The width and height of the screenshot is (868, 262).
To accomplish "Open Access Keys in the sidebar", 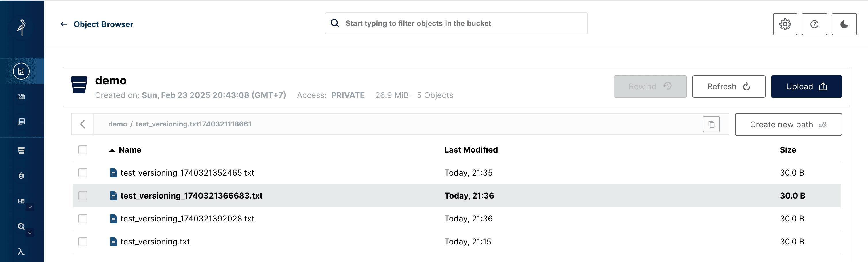I will pyautogui.click(x=21, y=97).
